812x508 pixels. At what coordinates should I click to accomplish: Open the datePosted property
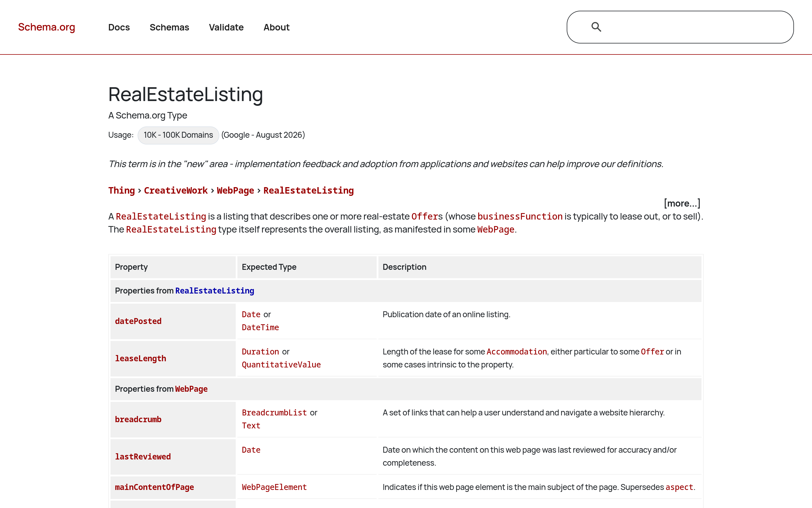point(138,321)
